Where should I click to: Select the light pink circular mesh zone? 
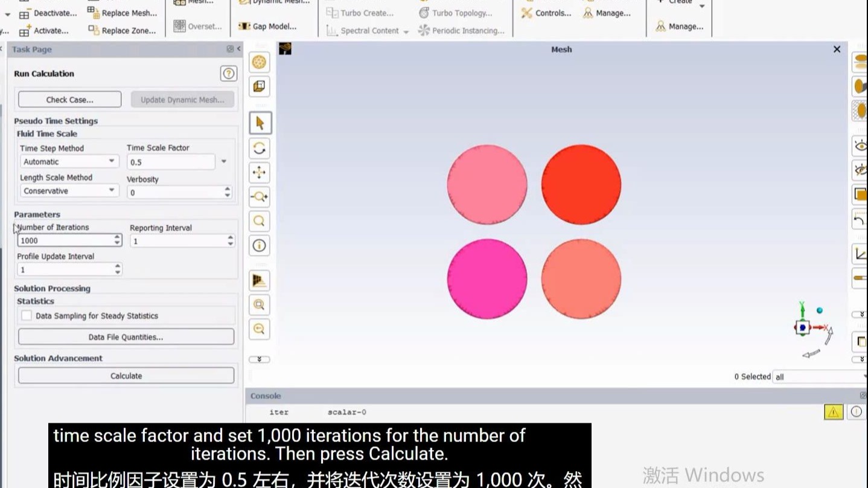(x=487, y=185)
